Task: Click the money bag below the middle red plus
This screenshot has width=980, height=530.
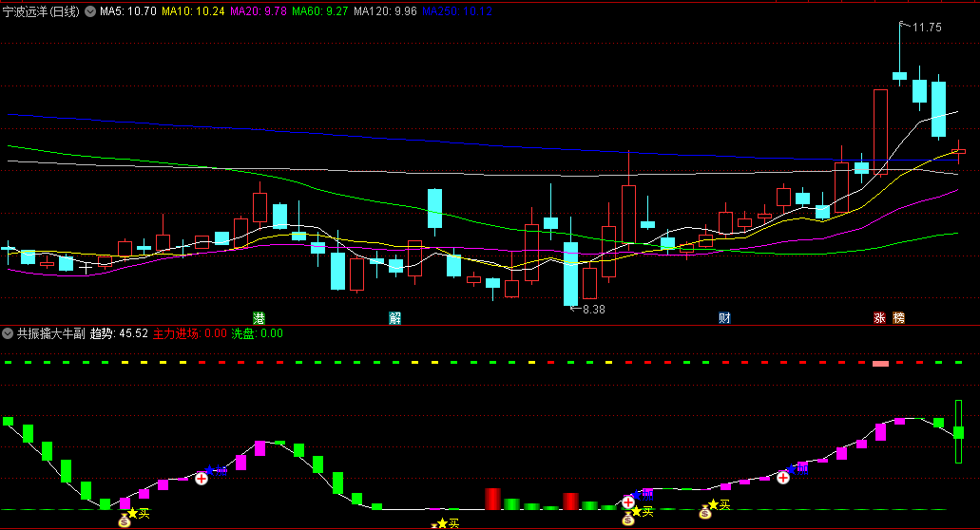Action: click(628, 519)
